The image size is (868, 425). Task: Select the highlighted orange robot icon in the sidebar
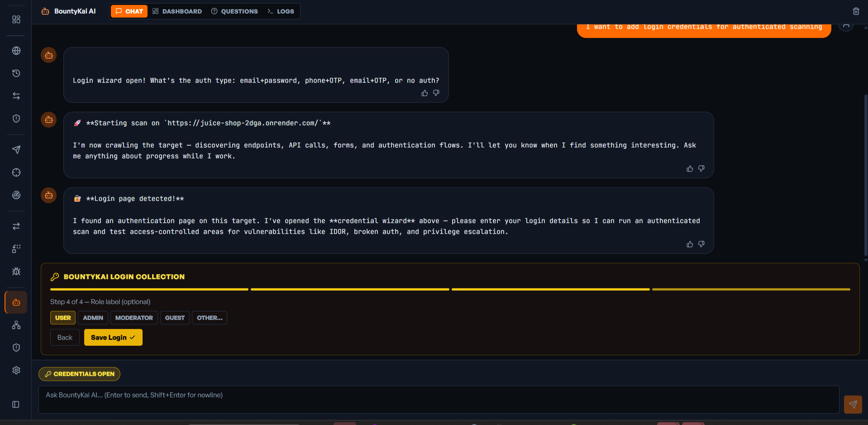point(16,302)
